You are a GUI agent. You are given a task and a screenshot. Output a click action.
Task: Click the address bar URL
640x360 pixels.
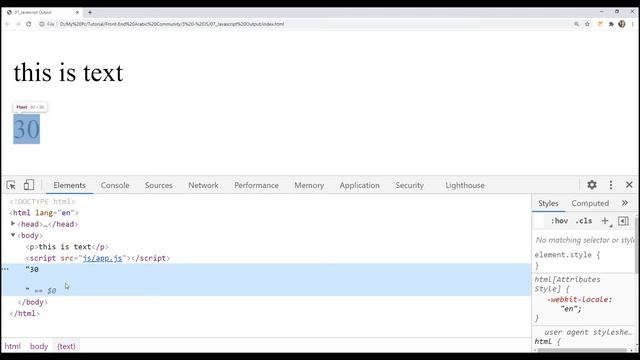click(x=172, y=24)
